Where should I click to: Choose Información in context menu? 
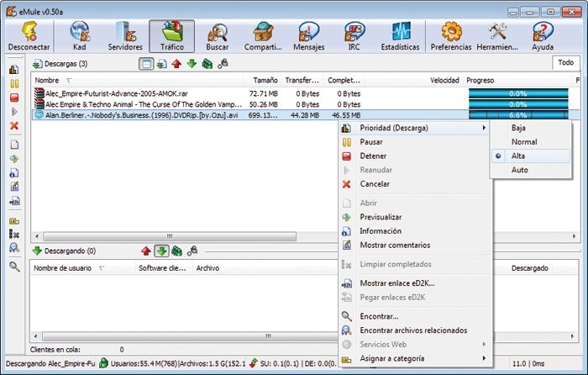[415, 231]
